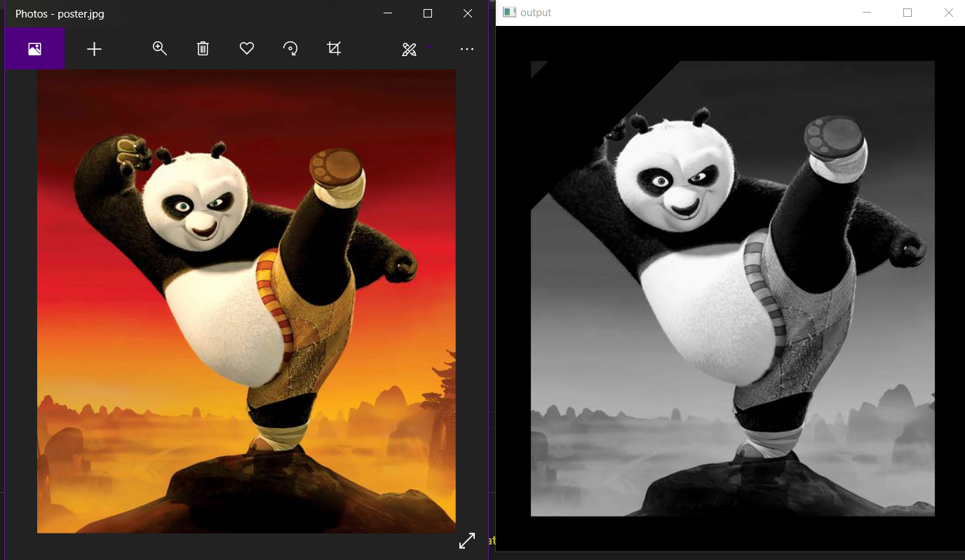Image resolution: width=965 pixels, height=560 pixels.
Task: Minimize the Photos window
Action: [x=388, y=13]
